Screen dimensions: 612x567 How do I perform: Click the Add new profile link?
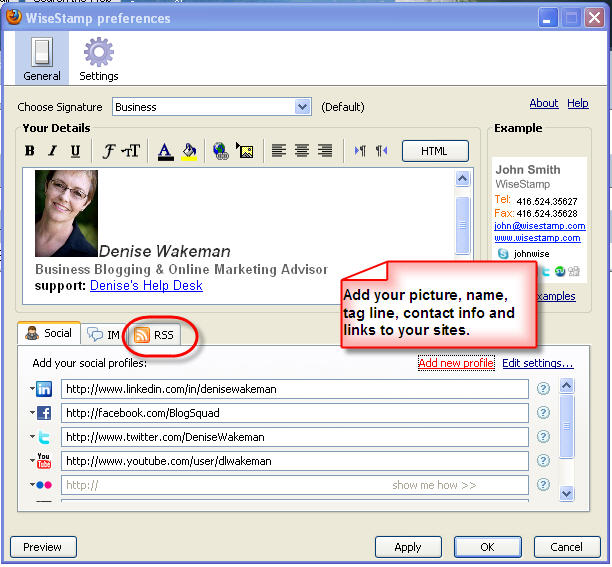tap(455, 363)
